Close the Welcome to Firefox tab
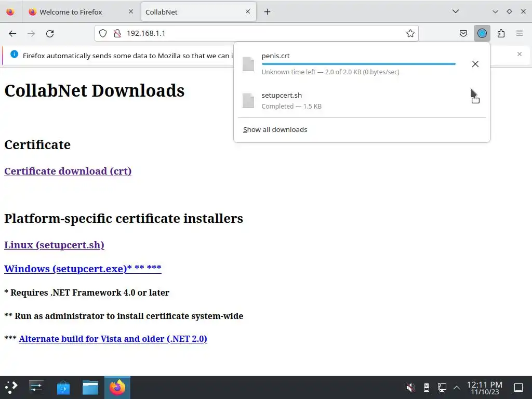532x399 pixels. click(x=131, y=11)
